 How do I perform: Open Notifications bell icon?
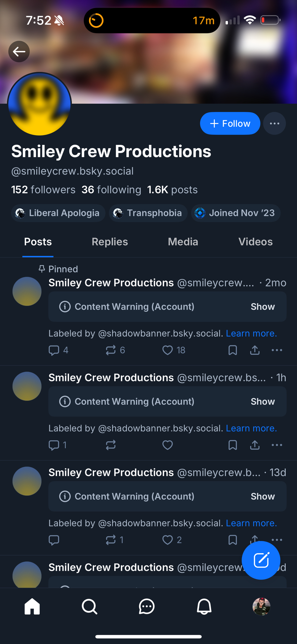pos(204,607)
